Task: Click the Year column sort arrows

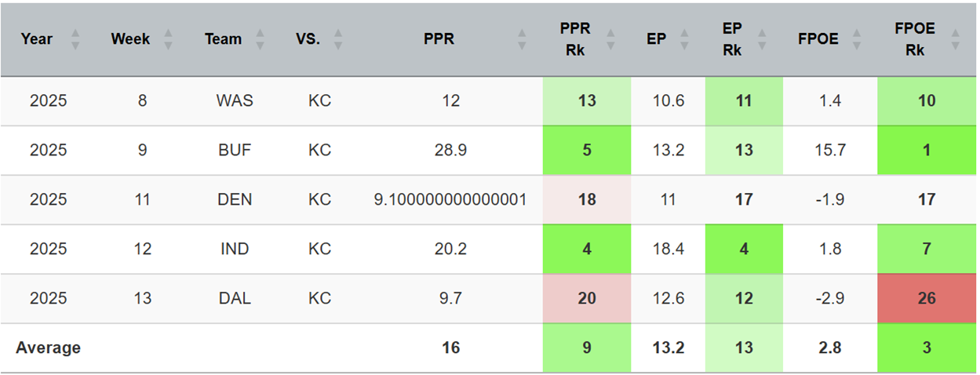Action: point(75,39)
